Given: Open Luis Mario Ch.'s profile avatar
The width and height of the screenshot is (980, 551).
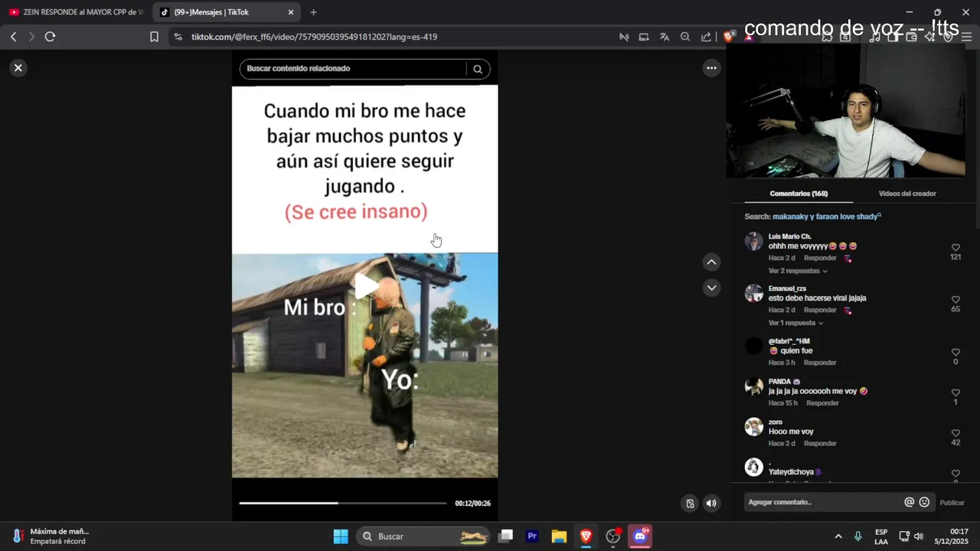Looking at the screenshot, I should (754, 242).
